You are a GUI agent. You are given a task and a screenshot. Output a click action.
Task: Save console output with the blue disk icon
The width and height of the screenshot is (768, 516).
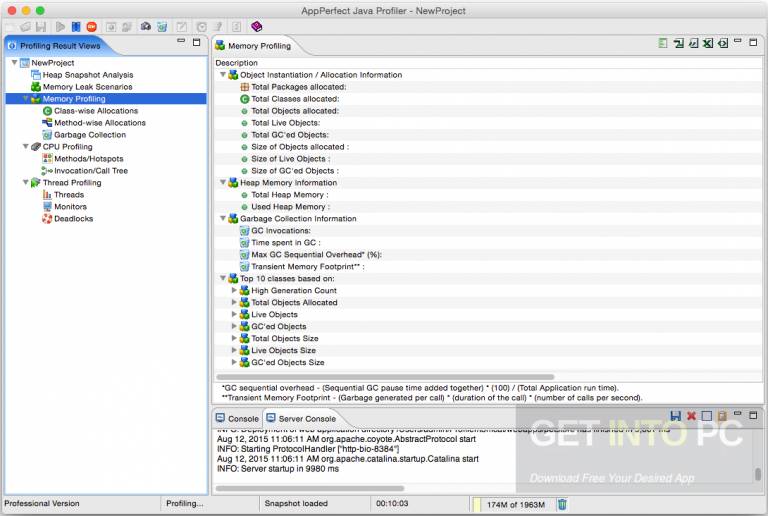tap(675, 416)
